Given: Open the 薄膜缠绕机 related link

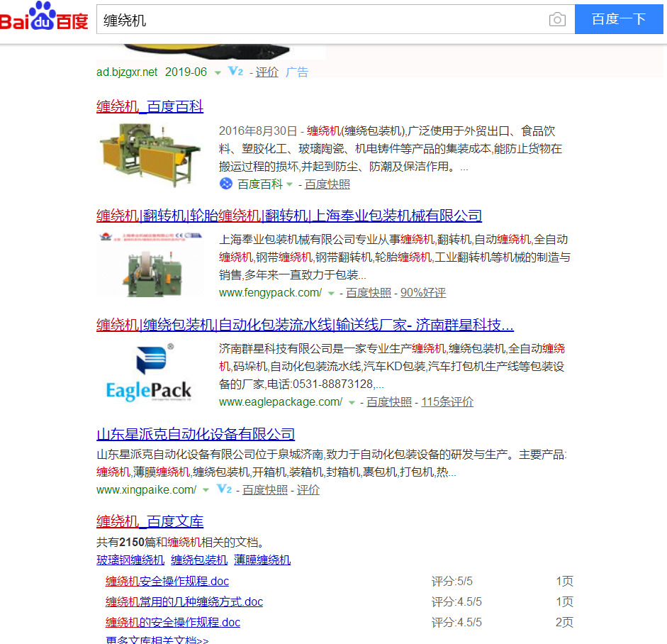Looking at the screenshot, I should click(262, 560).
